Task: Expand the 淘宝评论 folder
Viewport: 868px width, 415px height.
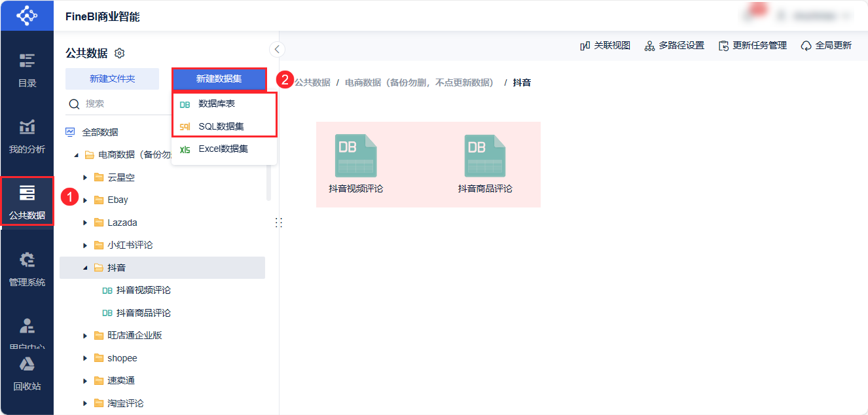Action: coord(85,403)
